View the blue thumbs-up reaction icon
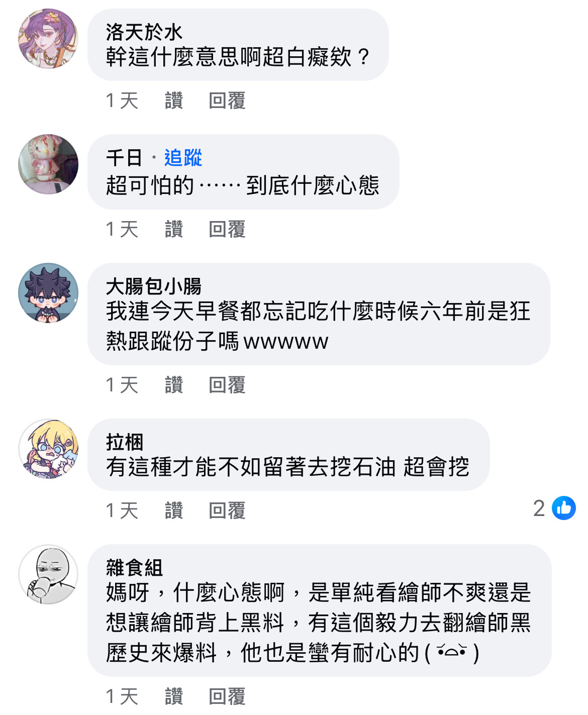 [x=564, y=508]
